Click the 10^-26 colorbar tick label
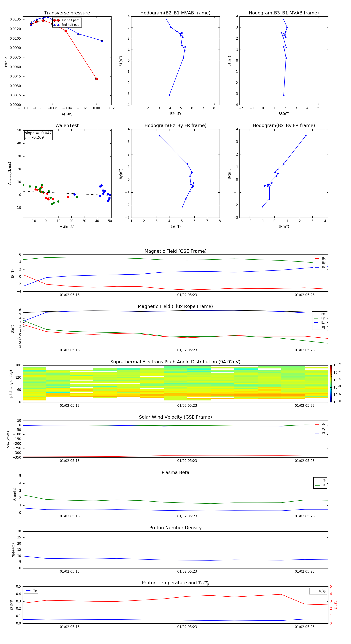Screen dimensions: 351x644 pos(337,365)
